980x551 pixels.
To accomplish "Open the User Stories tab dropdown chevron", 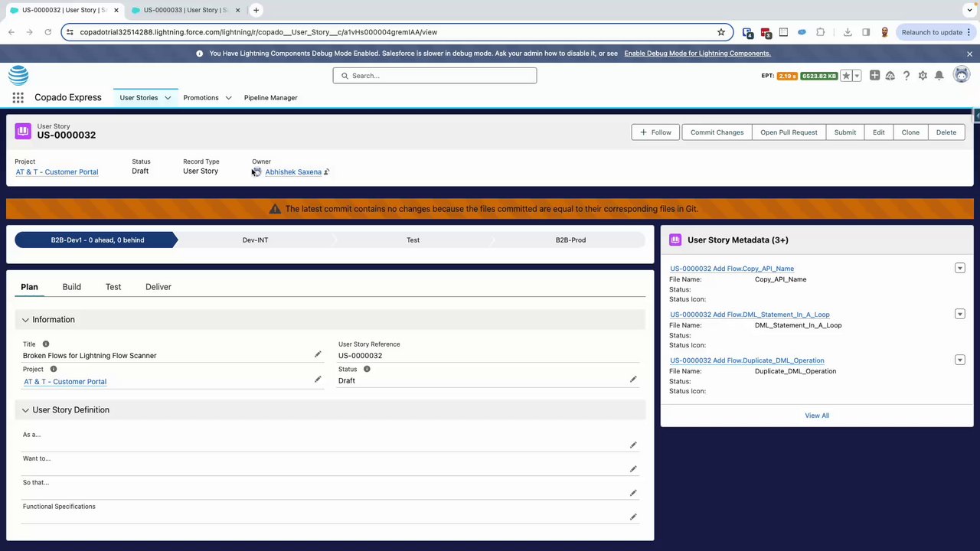I will click(x=168, y=98).
